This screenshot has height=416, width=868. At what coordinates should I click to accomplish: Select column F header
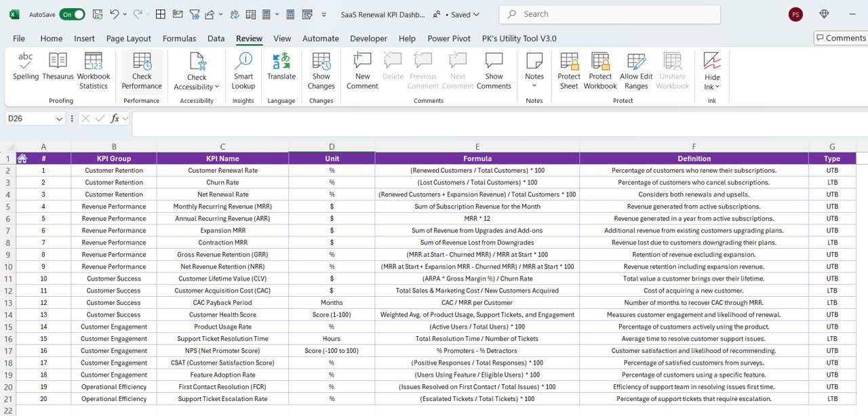(x=694, y=146)
